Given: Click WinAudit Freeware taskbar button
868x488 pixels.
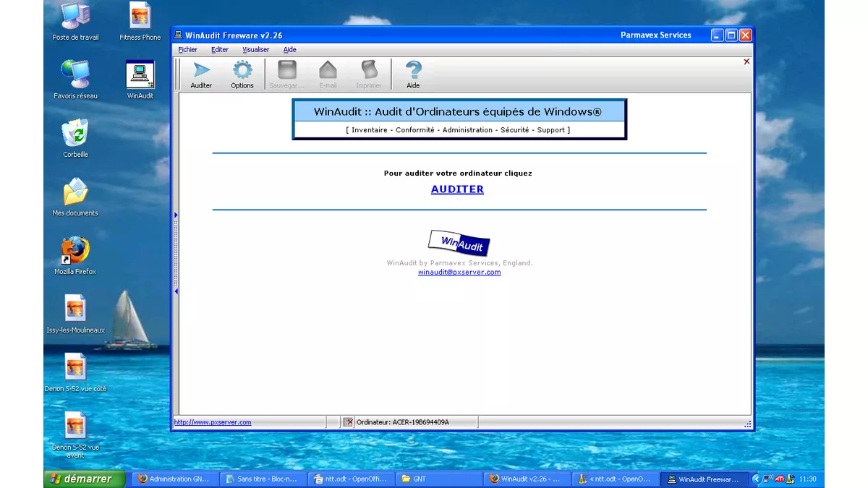Looking at the screenshot, I should click(704, 479).
